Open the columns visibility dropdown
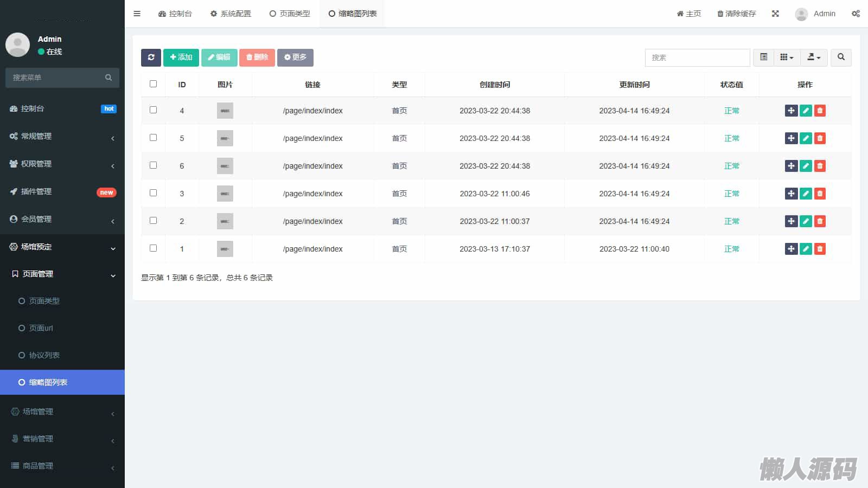 tap(786, 57)
